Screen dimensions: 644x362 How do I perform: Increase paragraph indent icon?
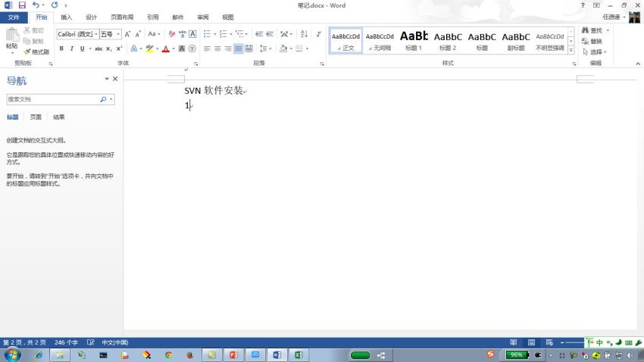click(270, 34)
